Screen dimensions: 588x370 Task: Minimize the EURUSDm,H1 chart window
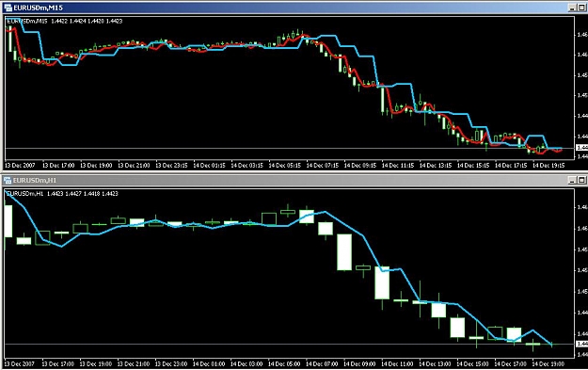[572, 181]
